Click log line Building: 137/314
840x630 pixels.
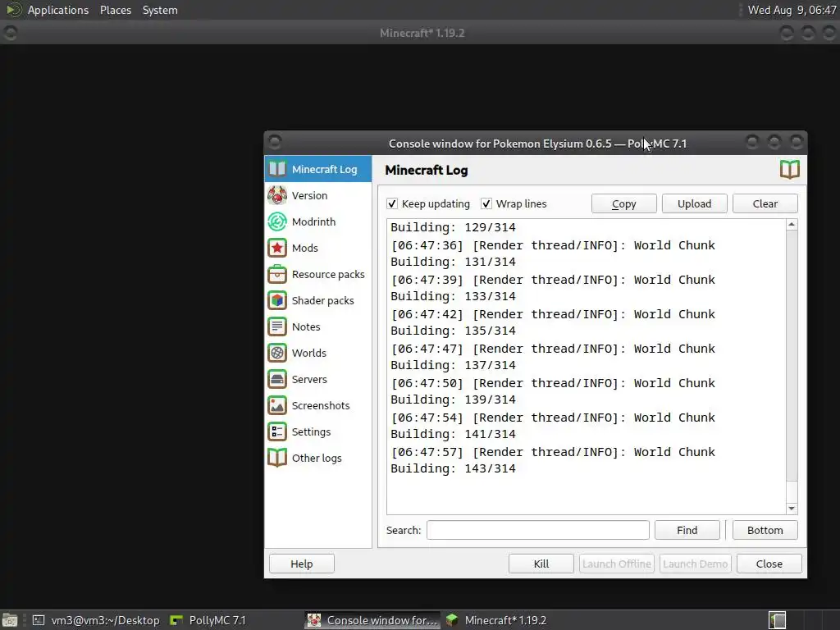click(453, 365)
